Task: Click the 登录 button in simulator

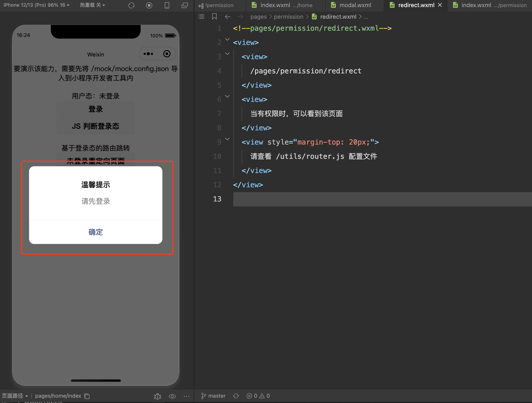Action: [96, 109]
